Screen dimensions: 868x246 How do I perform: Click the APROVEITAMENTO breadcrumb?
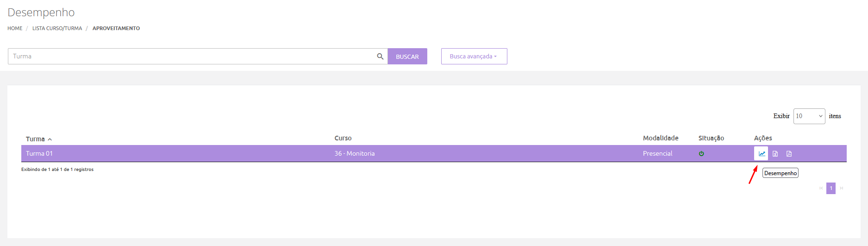[x=116, y=28]
